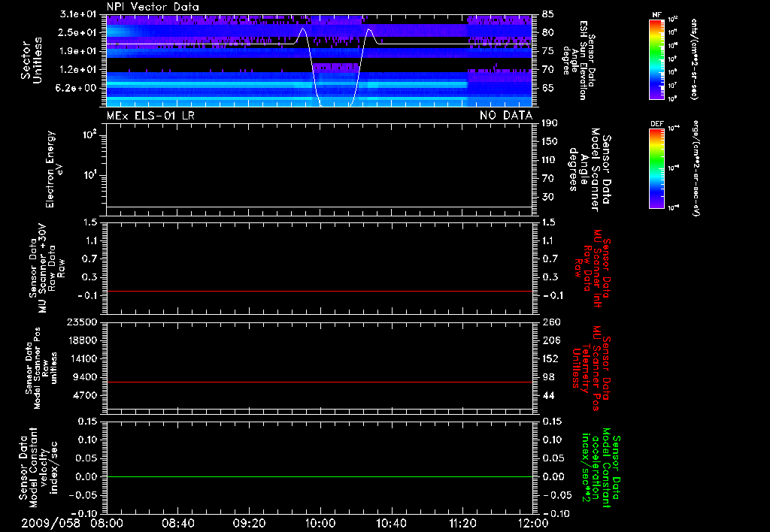Click the "cnts/(cm**2-sr-sec)" units label

point(694,59)
